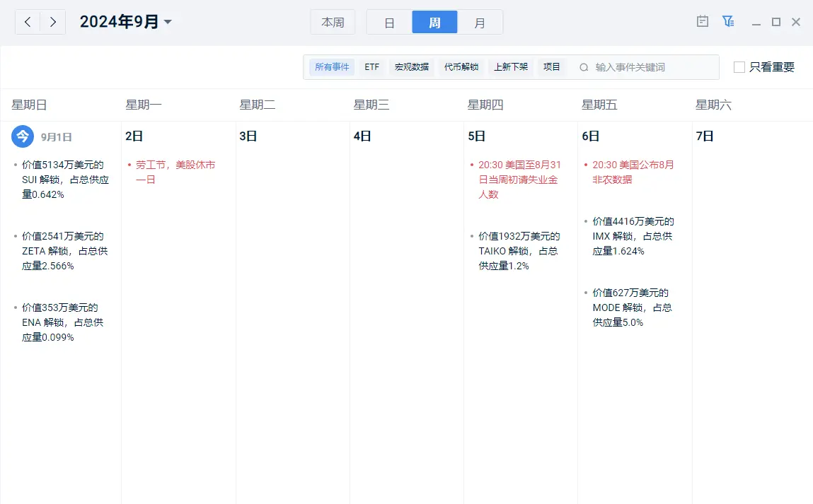This screenshot has width=813, height=504.
Task: Select the 上新下架 filter
Action: click(511, 67)
